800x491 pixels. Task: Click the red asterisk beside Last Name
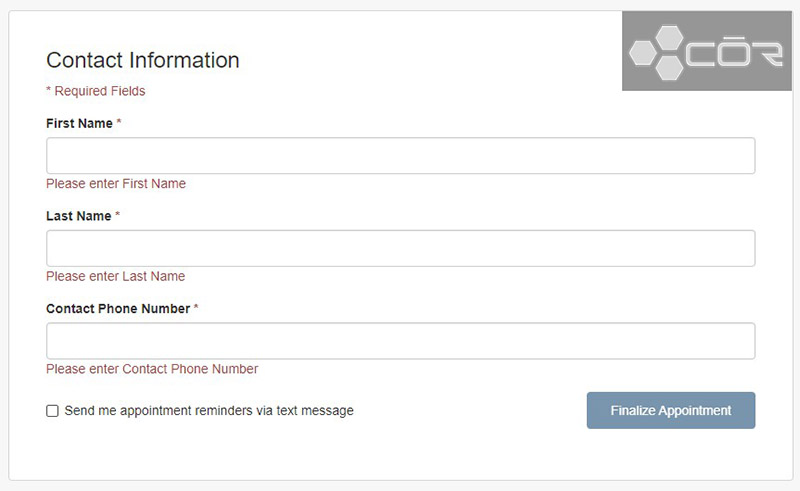(117, 214)
